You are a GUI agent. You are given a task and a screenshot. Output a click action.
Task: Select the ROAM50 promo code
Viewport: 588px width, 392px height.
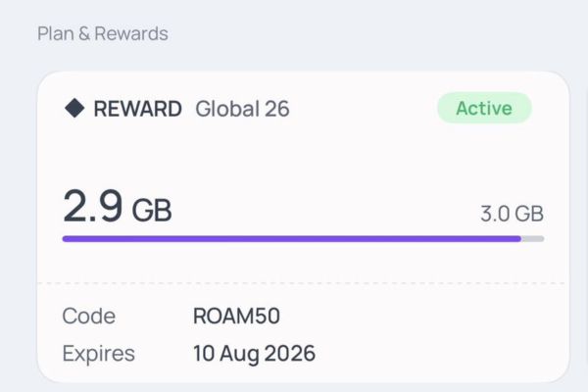(x=237, y=317)
